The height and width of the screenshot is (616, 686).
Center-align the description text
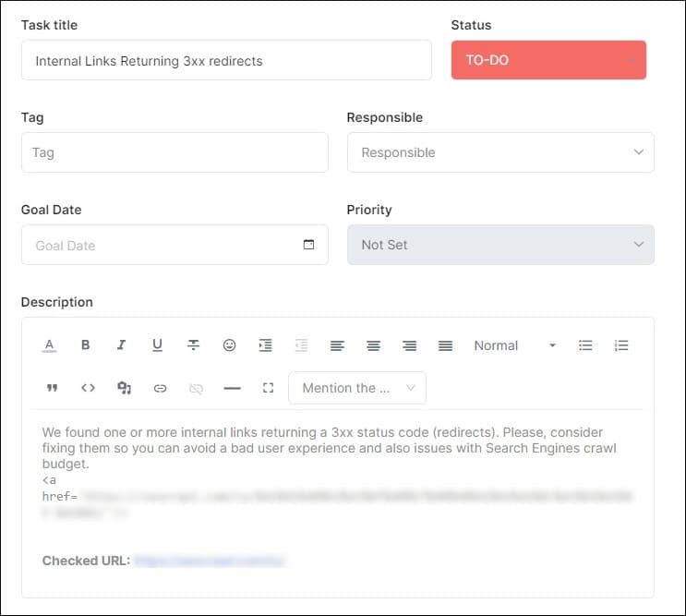[x=373, y=345]
